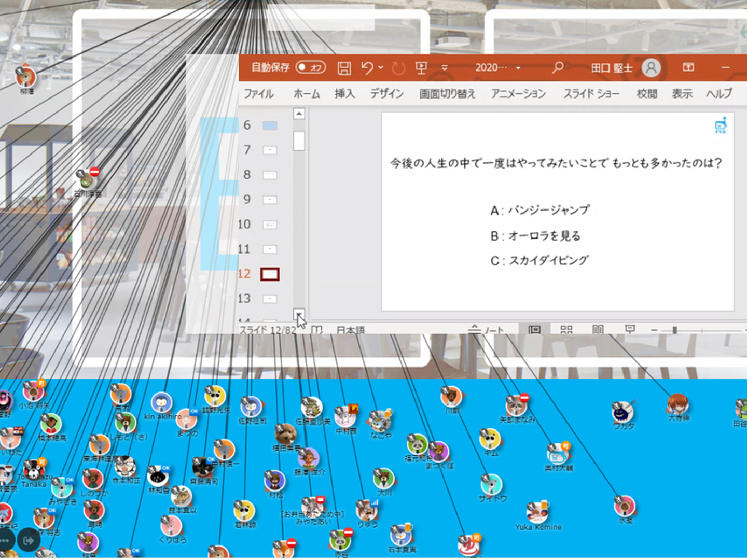
Task: Switch to the 挿入 ribbon tab
Action: click(x=344, y=94)
